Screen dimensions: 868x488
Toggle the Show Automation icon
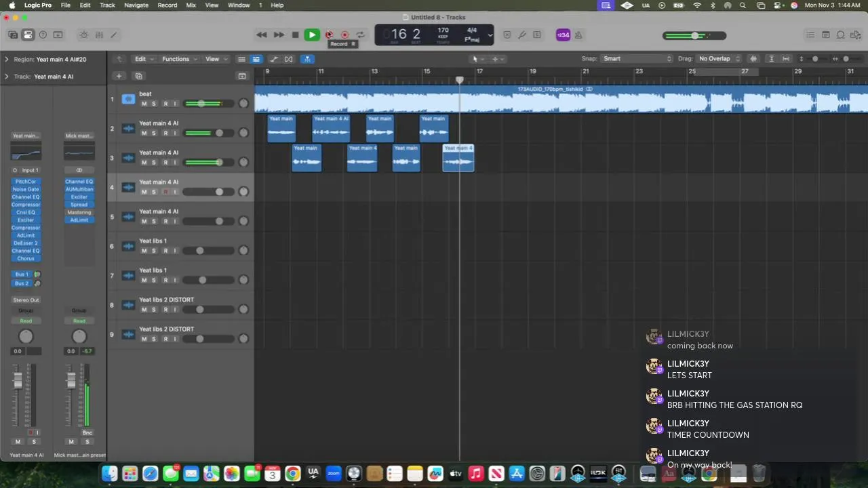[274, 59]
